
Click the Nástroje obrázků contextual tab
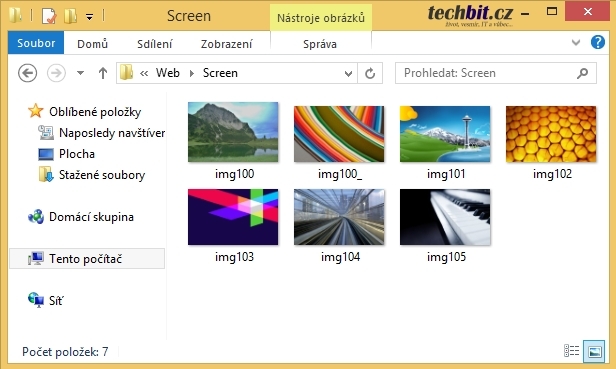click(x=321, y=18)
